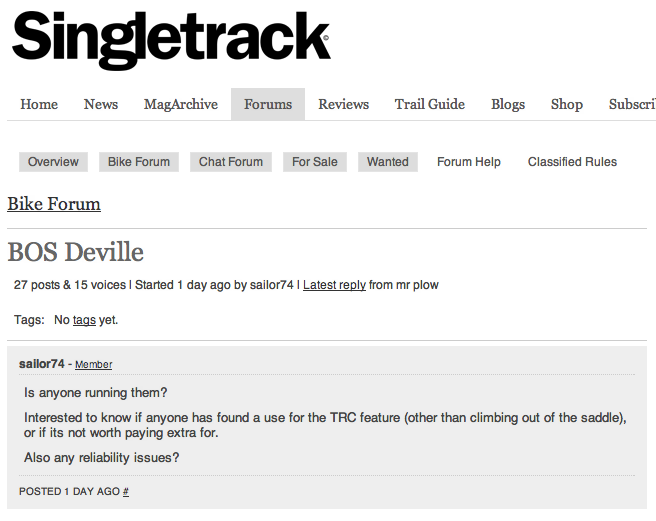Click the Bike Forum breadcrumb link
Image resolution: width=656 pixels, height=521 pixels.
54,204
